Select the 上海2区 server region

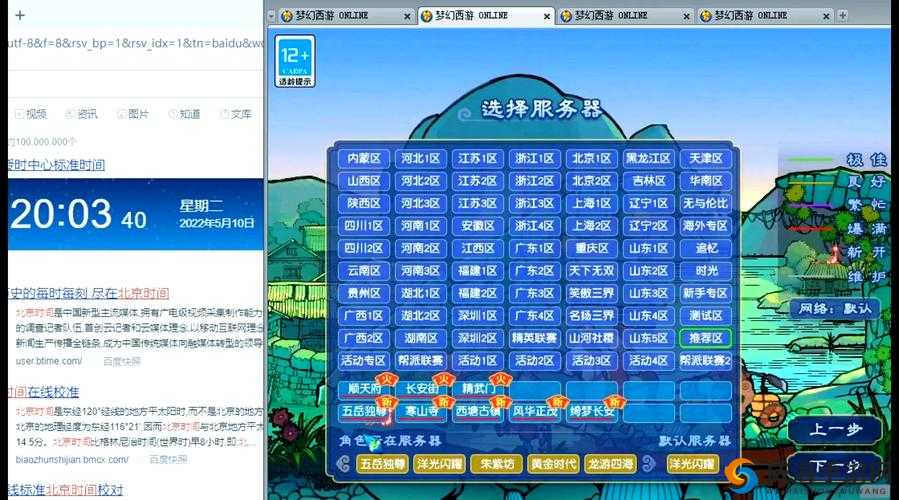[x=591, y=226]
